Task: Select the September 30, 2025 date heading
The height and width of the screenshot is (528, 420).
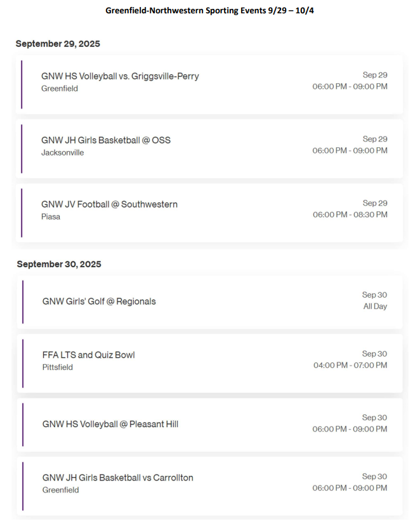Action: pyautogui.click(x=59, y=264)
